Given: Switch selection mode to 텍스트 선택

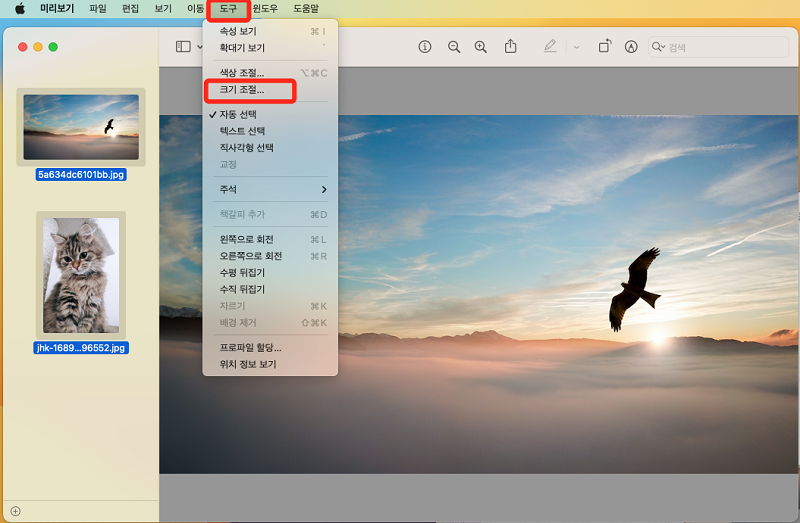Looking at the screenshot, I should pyautogui.click(x=243, y=131).
